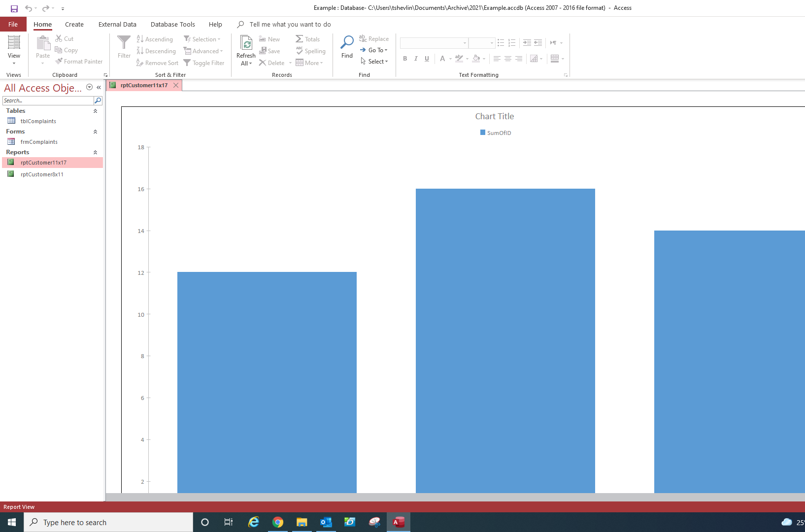Open the font name dropdown
Screen dimensions: 805x532
465,43
